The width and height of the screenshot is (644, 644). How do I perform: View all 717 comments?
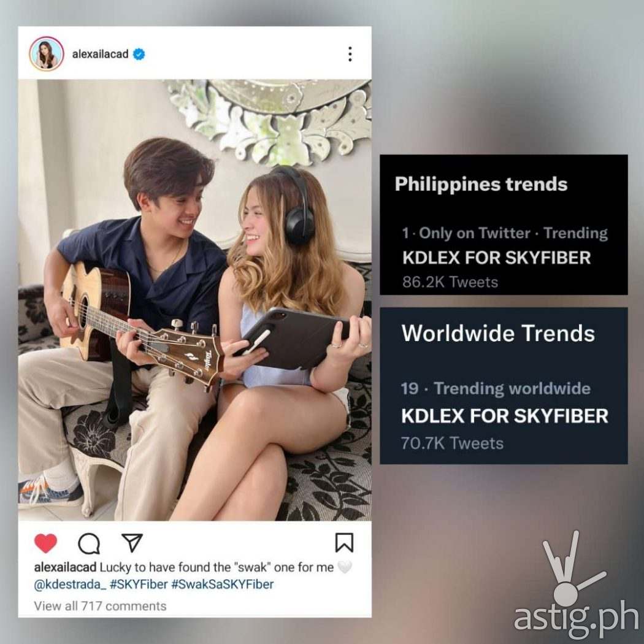coord(100,606)
